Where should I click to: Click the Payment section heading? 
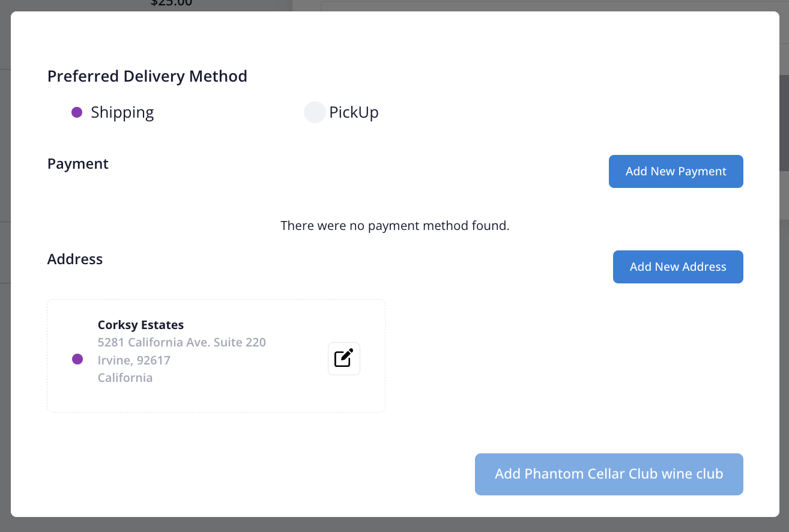click(78, 164)
